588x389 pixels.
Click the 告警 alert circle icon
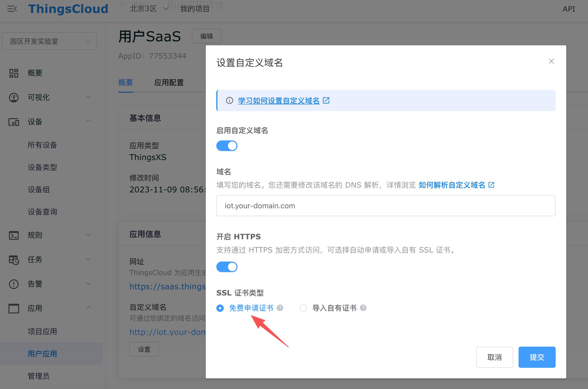pyautogui.click(x=14, y=284)
